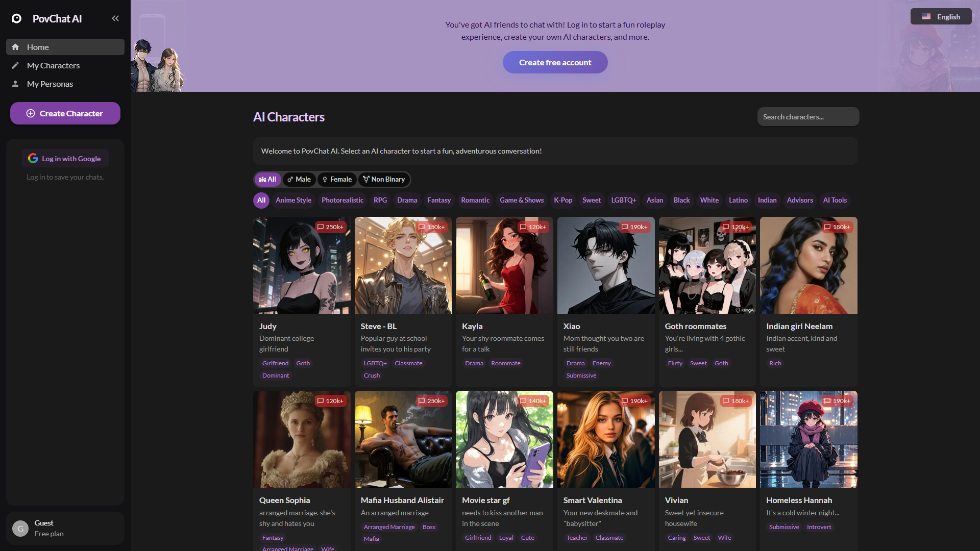Click the Guest avatar icon
This screenshot has width=980, height=551.
(20, 529)
